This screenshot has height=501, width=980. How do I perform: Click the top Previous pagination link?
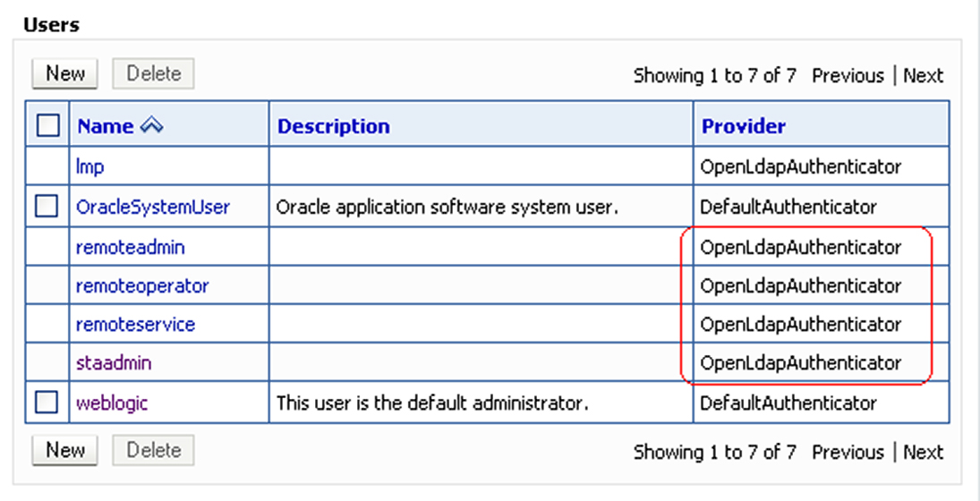tap(848, 75)
